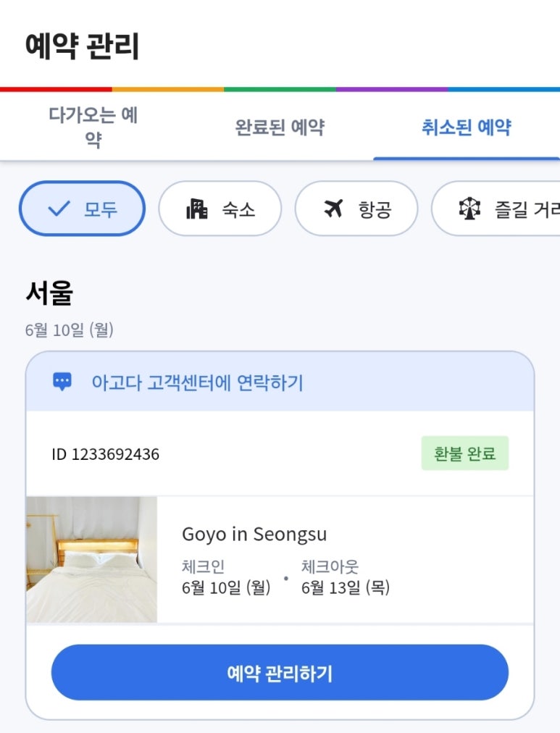This screenshot has height=733, width=560.
Task: Click the 서울 destination heading
Action: 49,293
